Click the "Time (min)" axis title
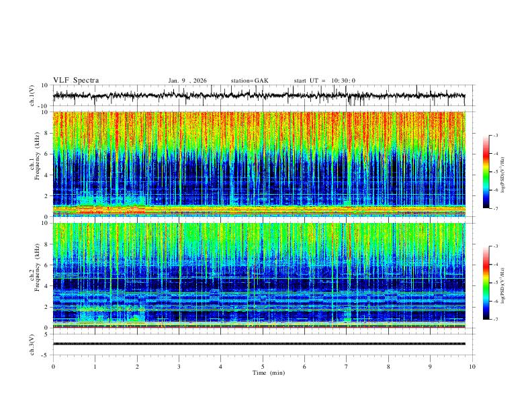Screen dimensions: 532x411 coord(269,373)
